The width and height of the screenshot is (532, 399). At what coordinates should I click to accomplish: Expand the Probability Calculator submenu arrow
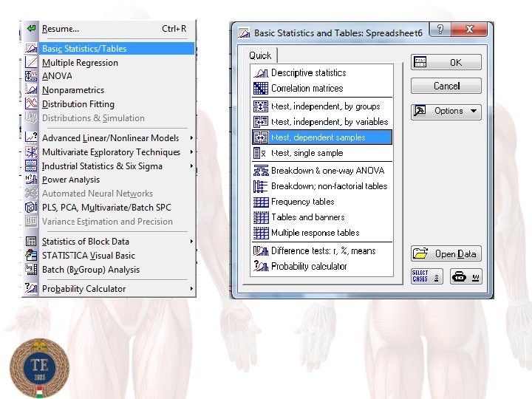[191, 288]
